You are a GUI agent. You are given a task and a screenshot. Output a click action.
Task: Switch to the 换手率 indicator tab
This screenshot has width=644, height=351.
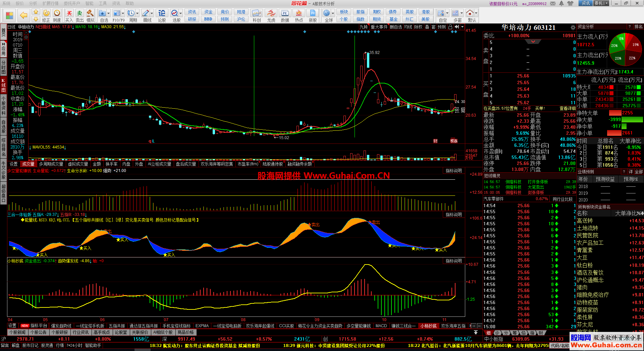(x=111, y=164)
